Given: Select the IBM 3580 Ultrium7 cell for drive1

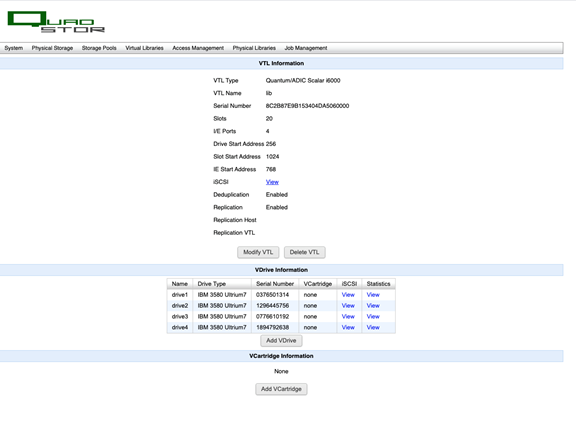Looking at the screenshot, I should click(222, 295).
